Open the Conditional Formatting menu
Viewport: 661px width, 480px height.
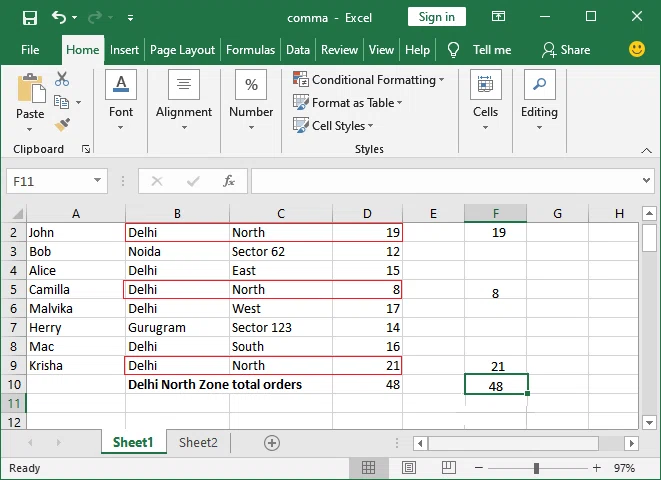(368, 79)
